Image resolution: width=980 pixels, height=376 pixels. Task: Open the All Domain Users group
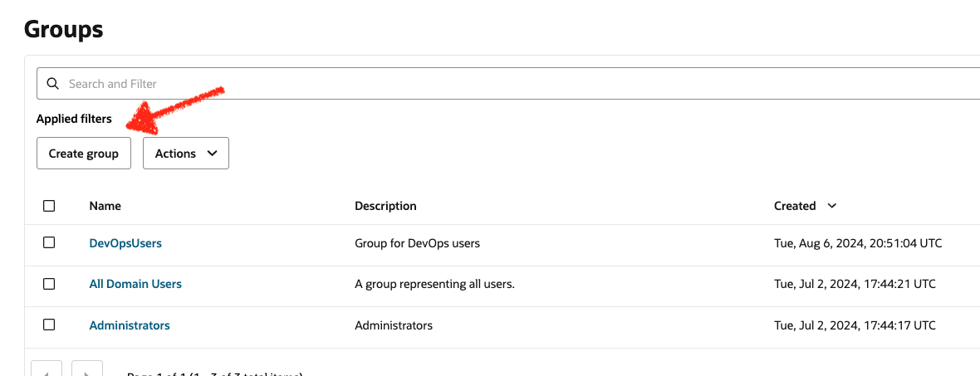[x=135, y=284]
